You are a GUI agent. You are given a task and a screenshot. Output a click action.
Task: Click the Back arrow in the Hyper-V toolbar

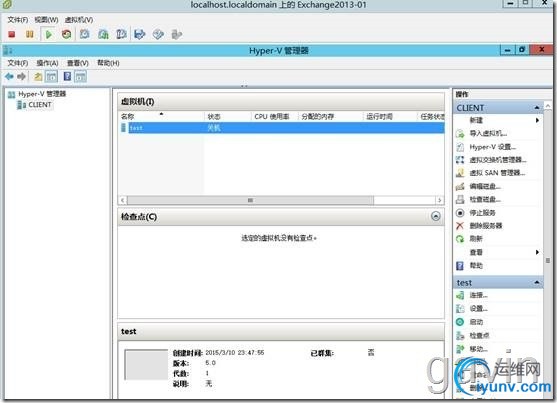point(10,76)
